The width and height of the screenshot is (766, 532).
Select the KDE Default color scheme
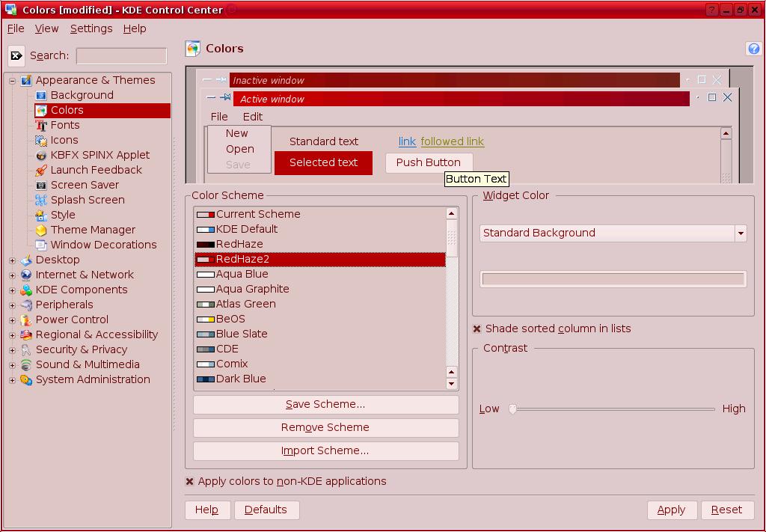click(320, 229)
